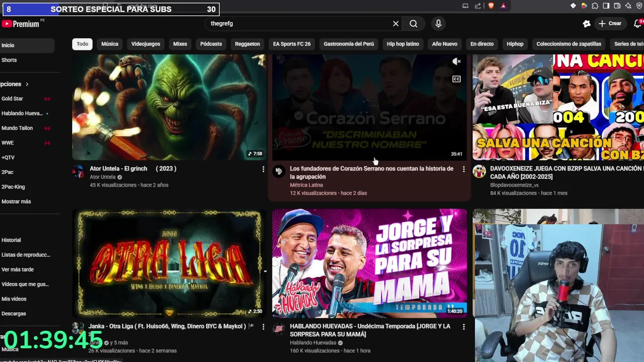The image size is (644, 362).
Task: Select the Gastronomía del Perú chip
Action: 349,44
